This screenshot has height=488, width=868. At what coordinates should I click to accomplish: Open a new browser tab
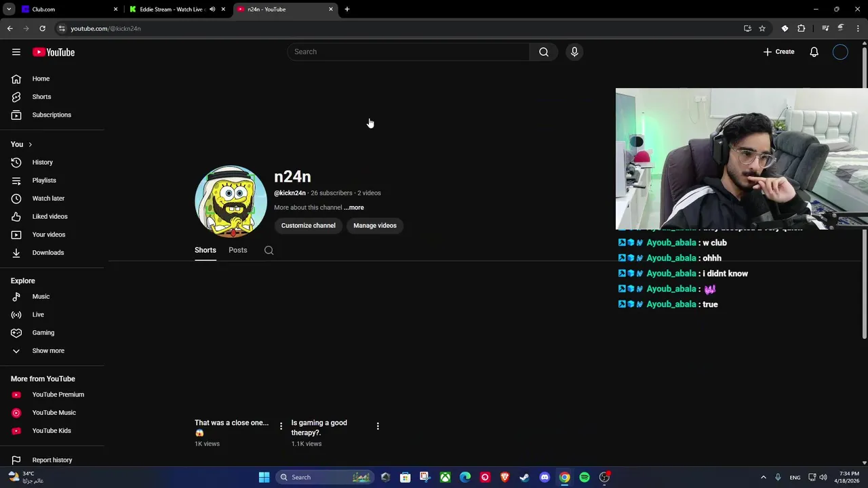347,9
